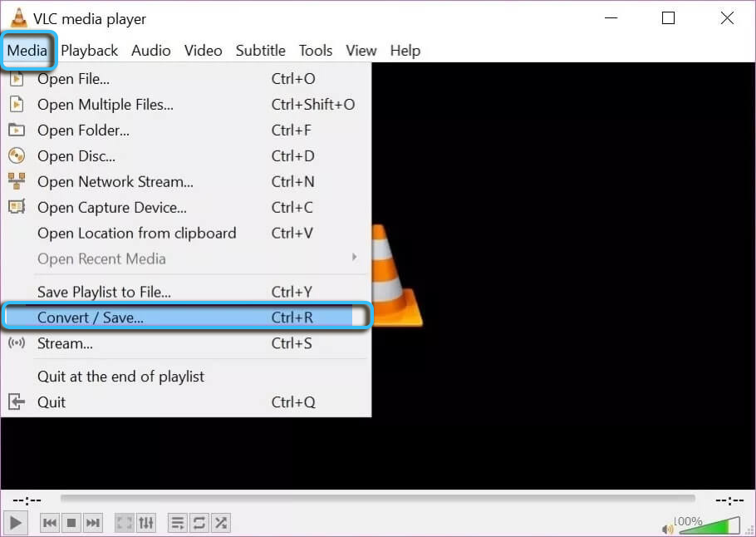
Task: Mute audio via speaker icon
Action: point(668,530)
